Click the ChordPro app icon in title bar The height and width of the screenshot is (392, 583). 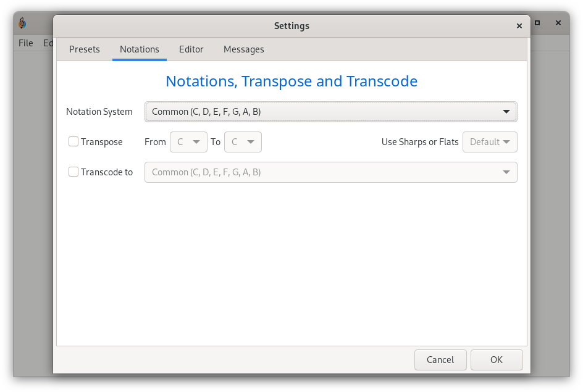(x=22, y=23)
